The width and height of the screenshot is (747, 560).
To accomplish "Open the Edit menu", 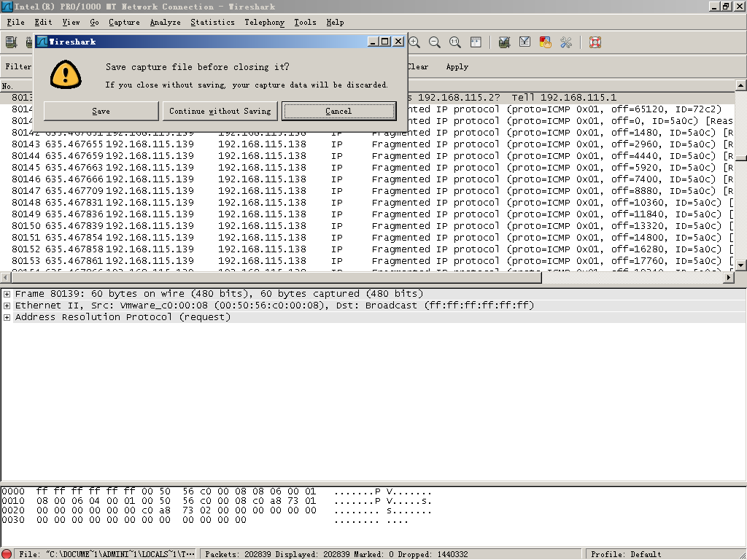I will point(43,23).
